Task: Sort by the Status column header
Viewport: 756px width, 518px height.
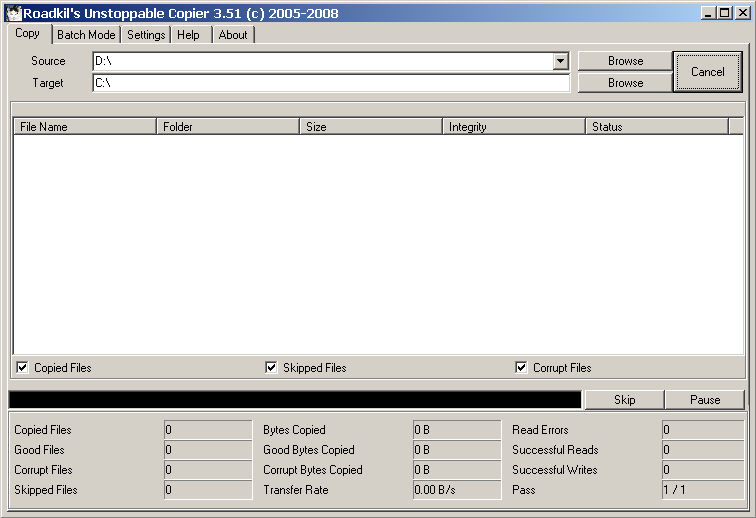Action: click(x=657, y=127)
